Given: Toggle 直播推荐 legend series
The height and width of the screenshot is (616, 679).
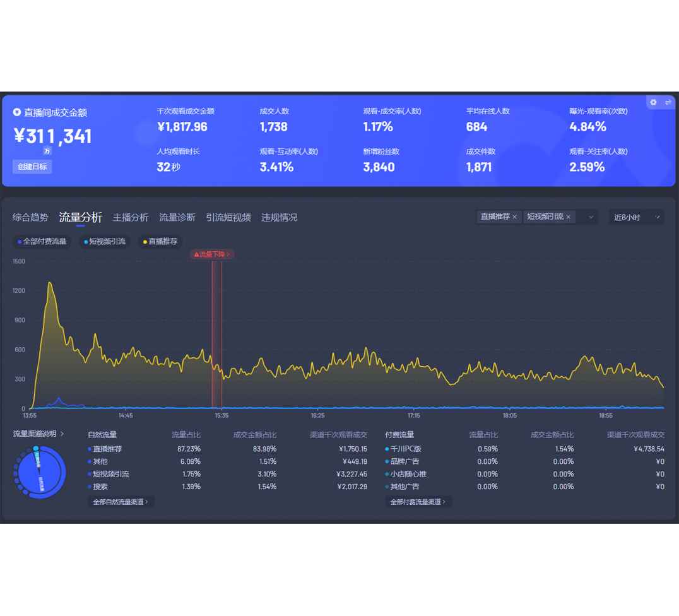Looking at the screenshot, I should point(160,242).
